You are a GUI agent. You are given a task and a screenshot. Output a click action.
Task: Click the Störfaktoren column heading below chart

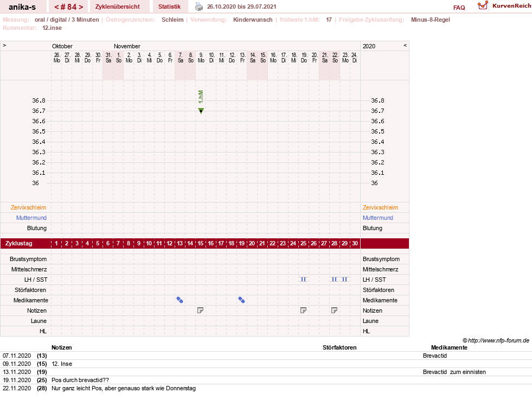coord(339,347)
